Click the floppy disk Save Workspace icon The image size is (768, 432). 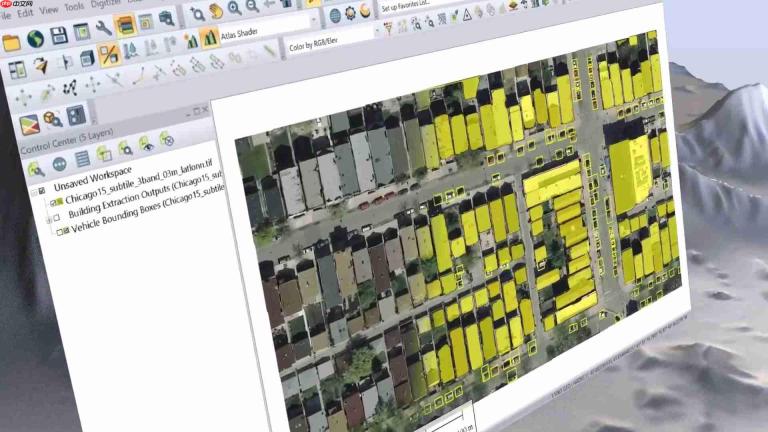click(59, 35)
